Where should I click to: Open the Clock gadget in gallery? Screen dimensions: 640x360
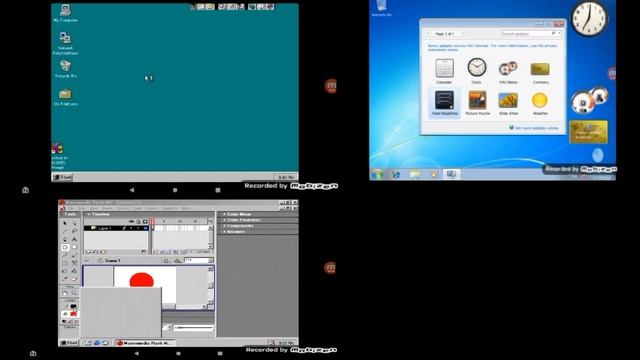coord(476,71)
